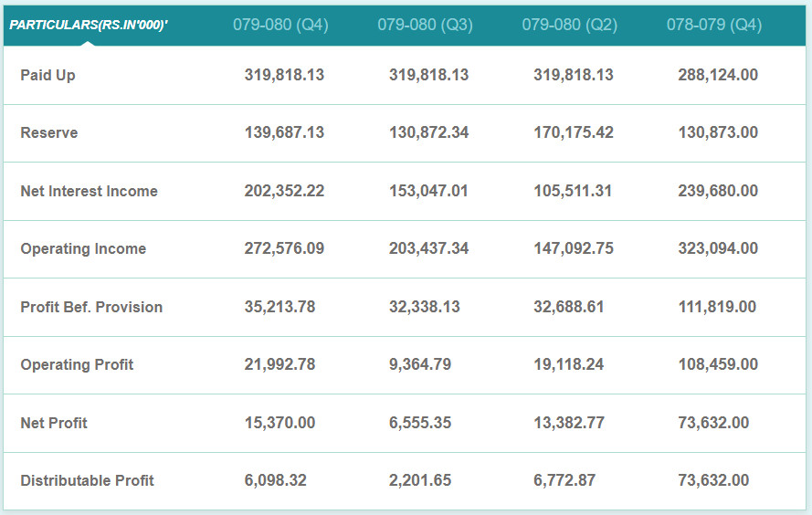Click the Net Profit value 15,370.00
812x515 pixels.
pyautogui.click(x=279, y=423)
